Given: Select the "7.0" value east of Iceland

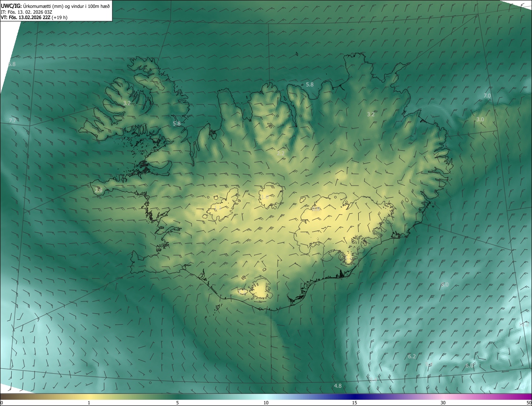Looking at the screenshot, I should 487,95.
